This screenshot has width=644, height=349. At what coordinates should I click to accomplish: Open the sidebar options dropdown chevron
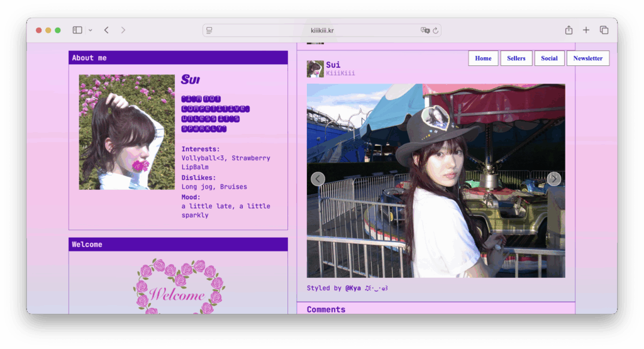tap(91, 30)
